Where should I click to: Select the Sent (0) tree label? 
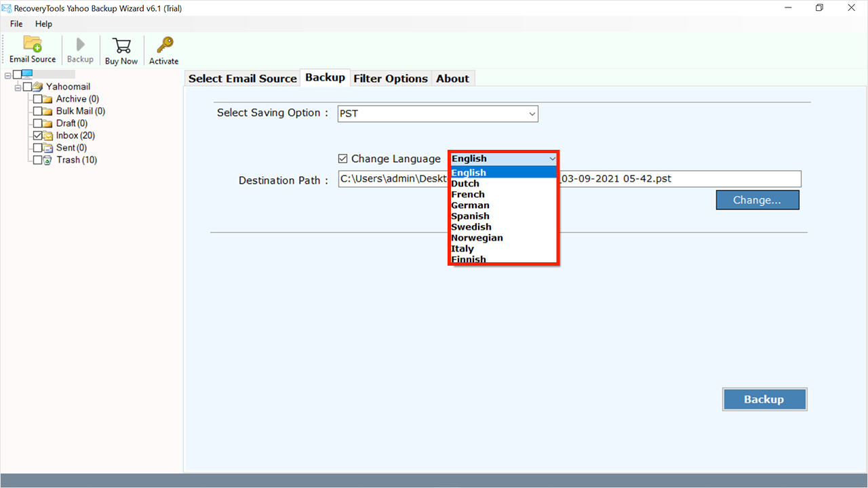pyautogui.click(x=71, y=148)
